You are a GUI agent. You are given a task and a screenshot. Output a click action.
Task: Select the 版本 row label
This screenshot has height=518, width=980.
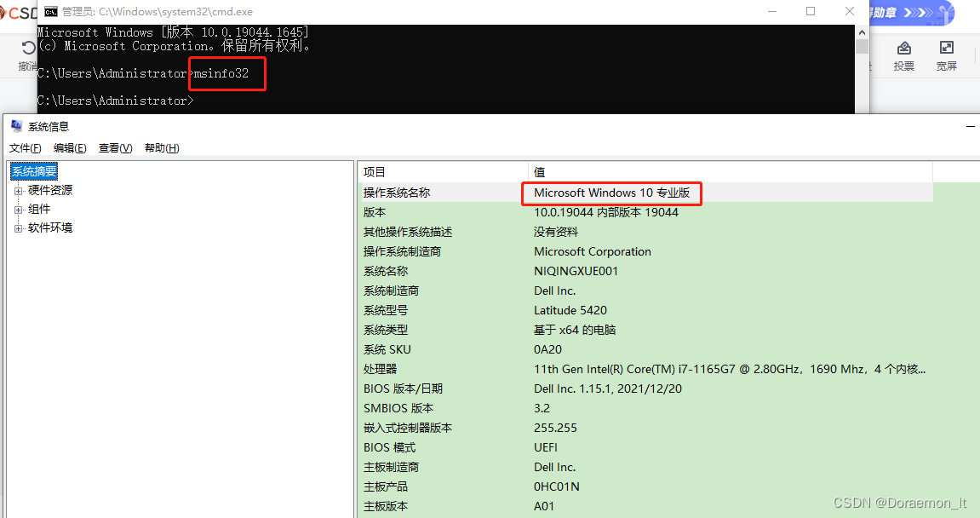[375, 213]
